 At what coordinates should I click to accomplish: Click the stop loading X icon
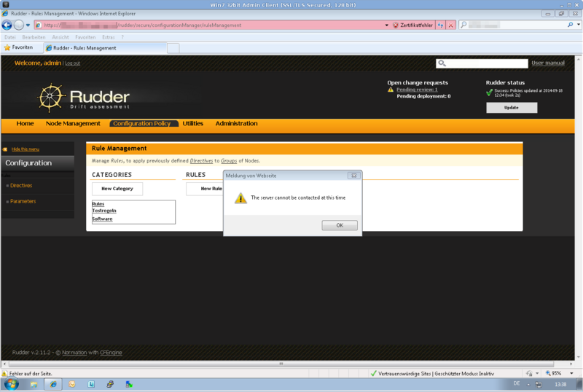tap(450, 25)
